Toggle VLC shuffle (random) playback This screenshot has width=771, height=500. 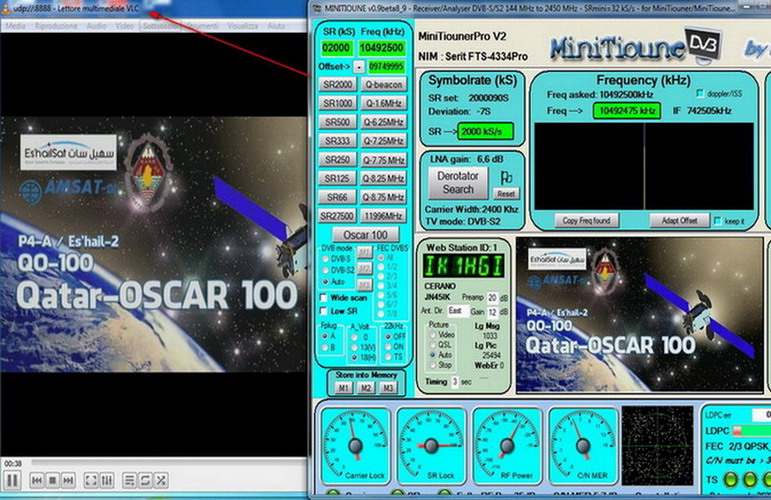tap(161, 480)
